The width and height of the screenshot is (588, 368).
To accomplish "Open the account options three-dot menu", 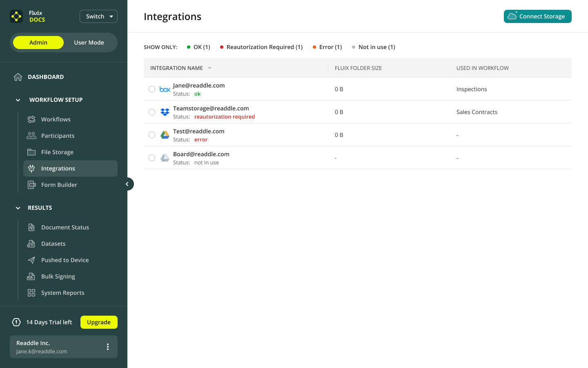I will coord(108,347).
